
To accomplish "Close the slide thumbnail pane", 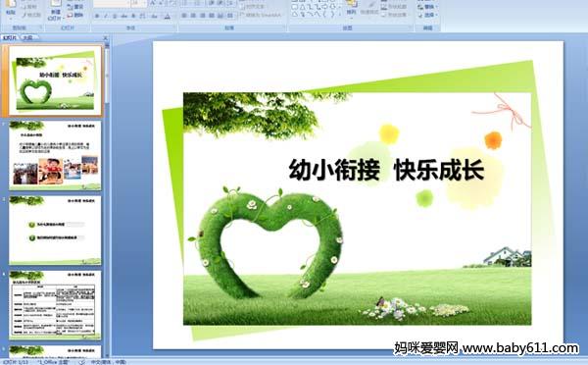I will (106, 37).
